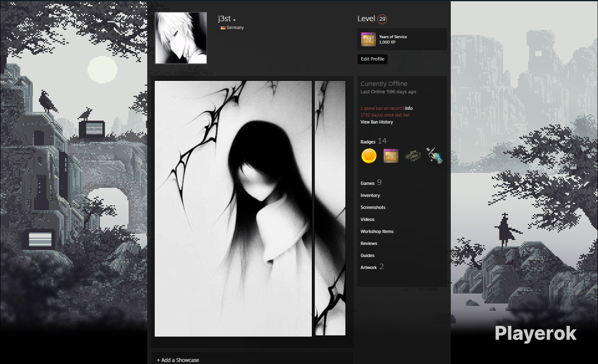This screenshot has width=598, height=364.
Task: Open the featured Years of Service badge beside Level
Action: pos(368,39)
